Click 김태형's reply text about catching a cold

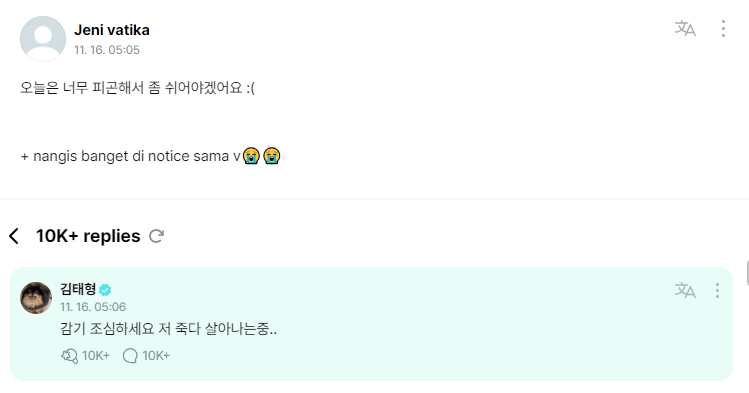pyautogui.click(x=169, y=329)
